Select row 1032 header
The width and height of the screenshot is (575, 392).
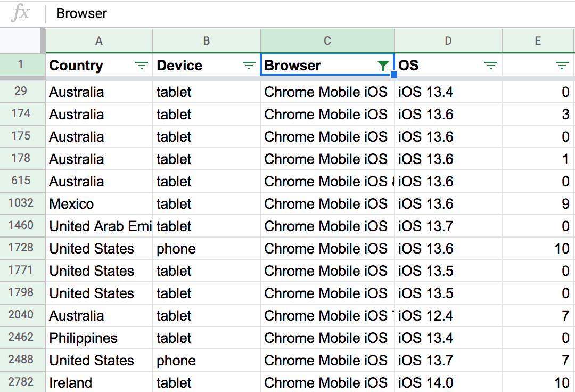pos(21,203)
